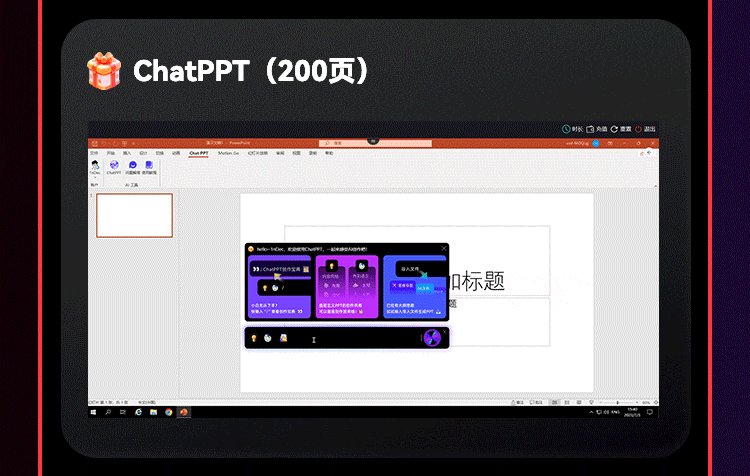The height and width of the screenshot is (476, 750).
Task: Close the ChatPPT welcome popup
Action: [x=443, y=248]
